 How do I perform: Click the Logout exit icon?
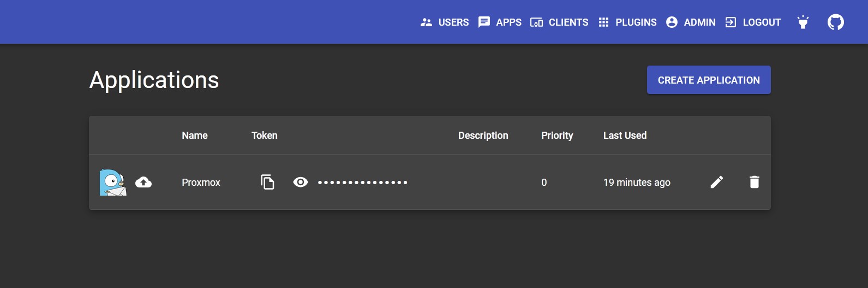[731, 22]
